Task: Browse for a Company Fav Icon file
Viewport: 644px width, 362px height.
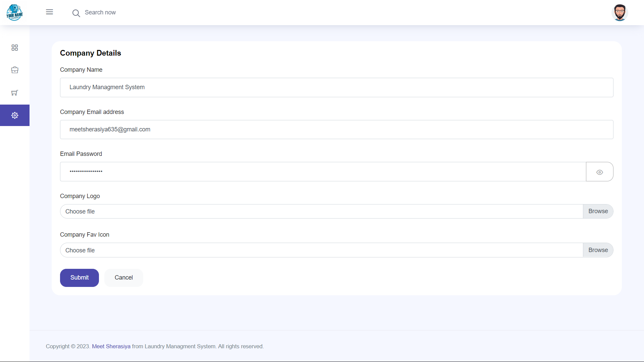Action: (598, 250)
